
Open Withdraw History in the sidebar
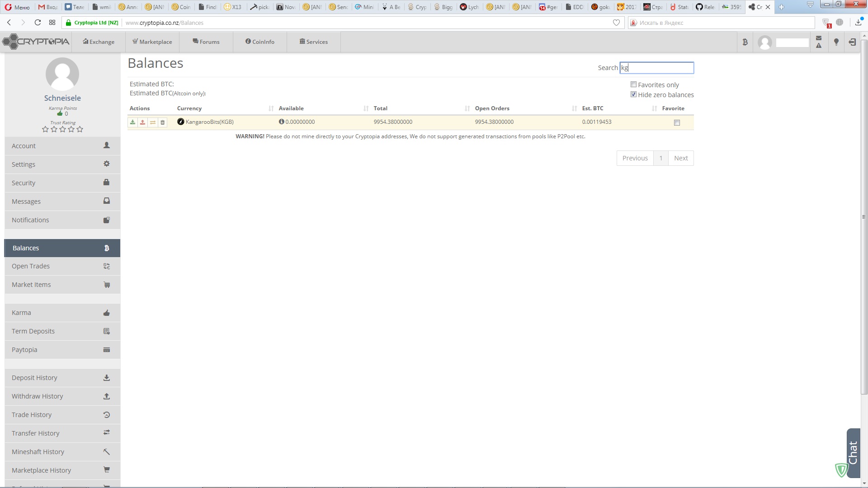[62, 396]
